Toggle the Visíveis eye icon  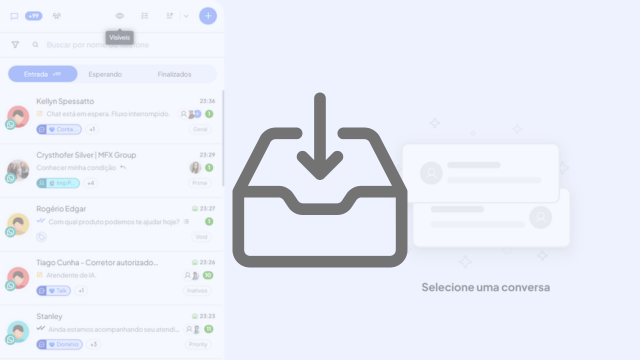120,16
